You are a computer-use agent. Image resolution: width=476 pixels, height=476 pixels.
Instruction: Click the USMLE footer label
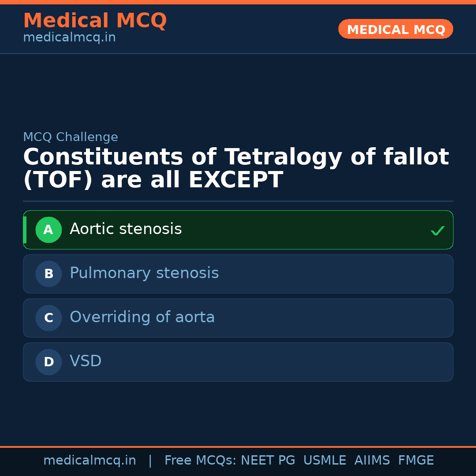tap(324, 461)
